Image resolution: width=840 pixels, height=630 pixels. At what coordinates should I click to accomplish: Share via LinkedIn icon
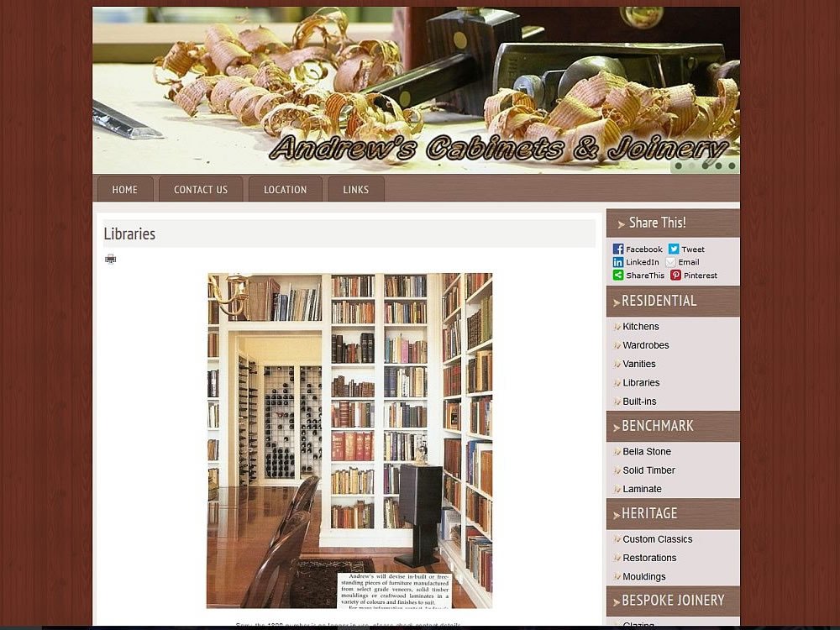click(618, 262)
